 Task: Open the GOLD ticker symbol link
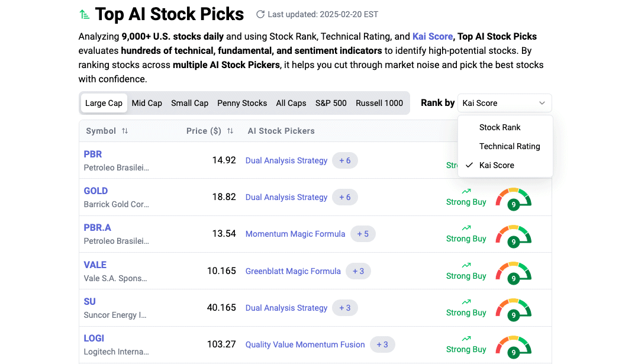[96, 191]
